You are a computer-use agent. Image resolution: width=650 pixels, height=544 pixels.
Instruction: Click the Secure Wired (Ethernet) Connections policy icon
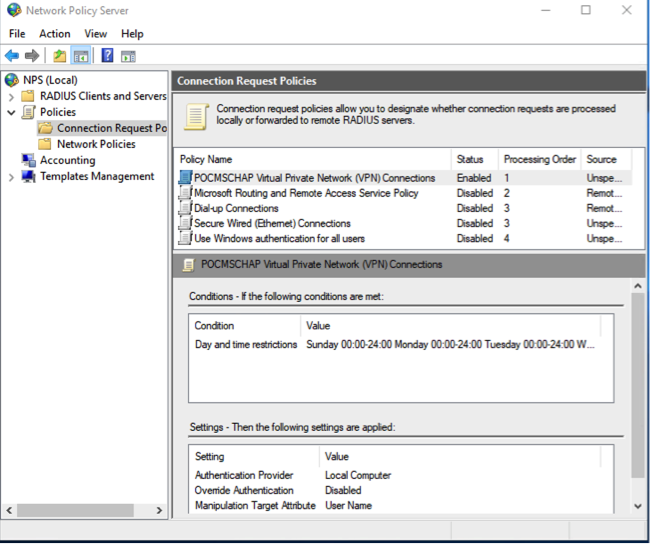coord(185,223)
